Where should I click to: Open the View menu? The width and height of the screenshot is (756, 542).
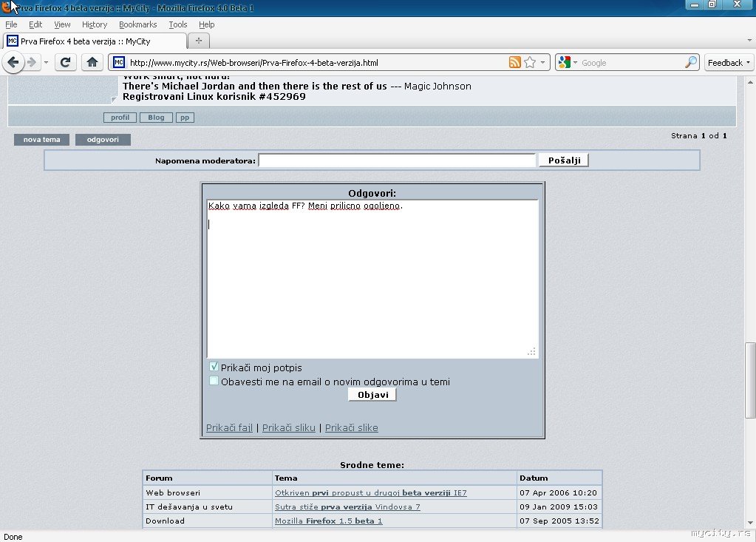click(62, 24)
